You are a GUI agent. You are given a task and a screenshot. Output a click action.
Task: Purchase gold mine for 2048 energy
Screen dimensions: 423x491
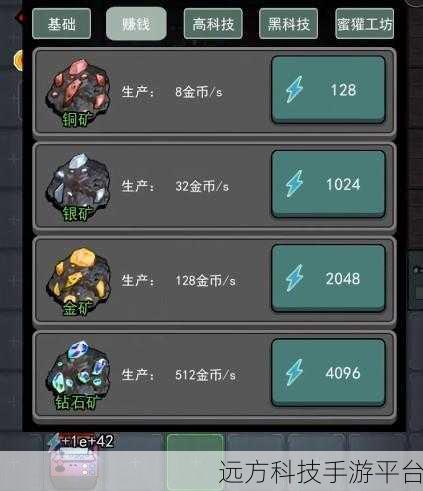click(x=328, y=278)
